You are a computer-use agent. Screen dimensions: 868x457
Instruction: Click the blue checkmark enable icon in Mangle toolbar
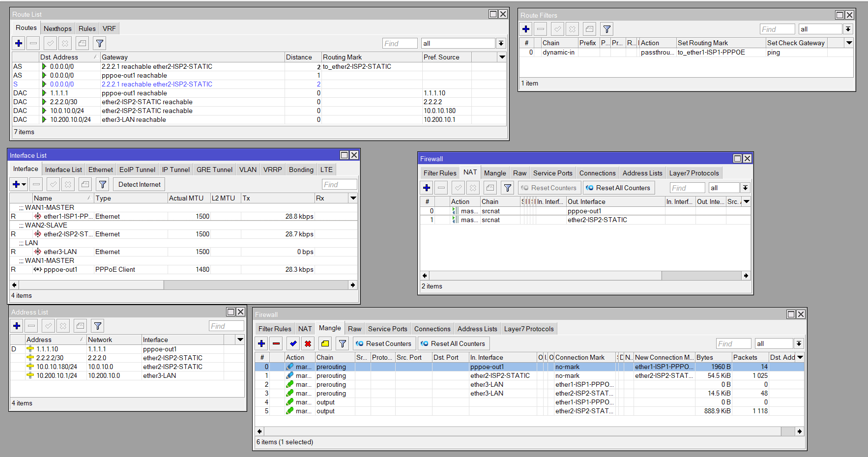tap(293, 343)
